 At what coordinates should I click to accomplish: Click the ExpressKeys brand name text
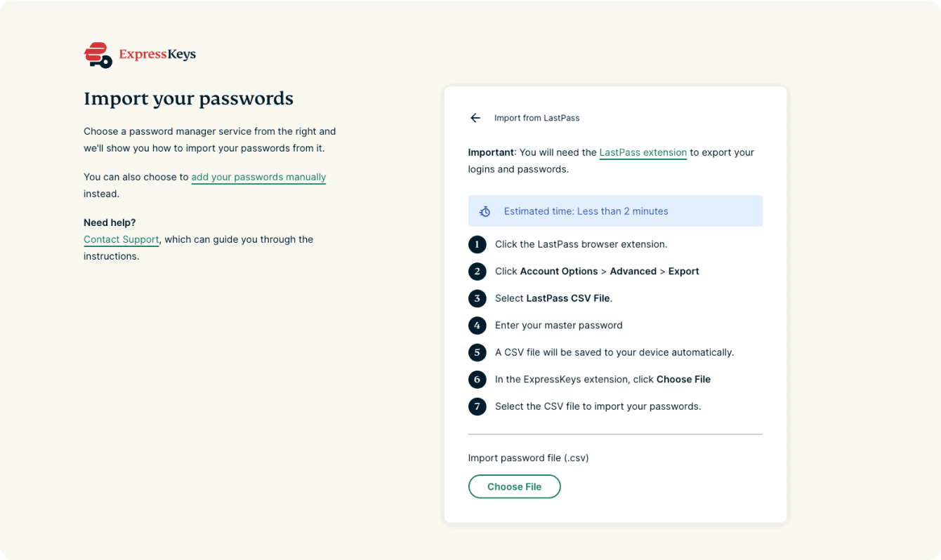(x=157, y=54)
